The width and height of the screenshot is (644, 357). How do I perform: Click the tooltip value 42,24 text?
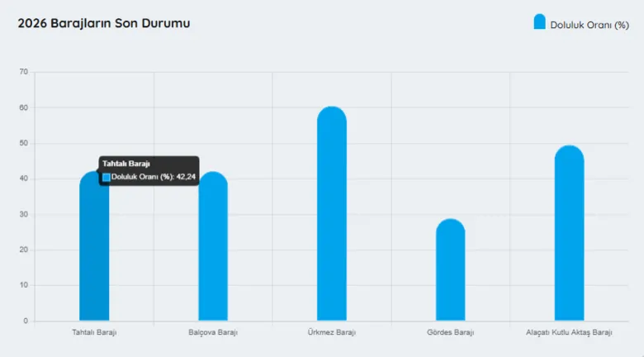186,177
